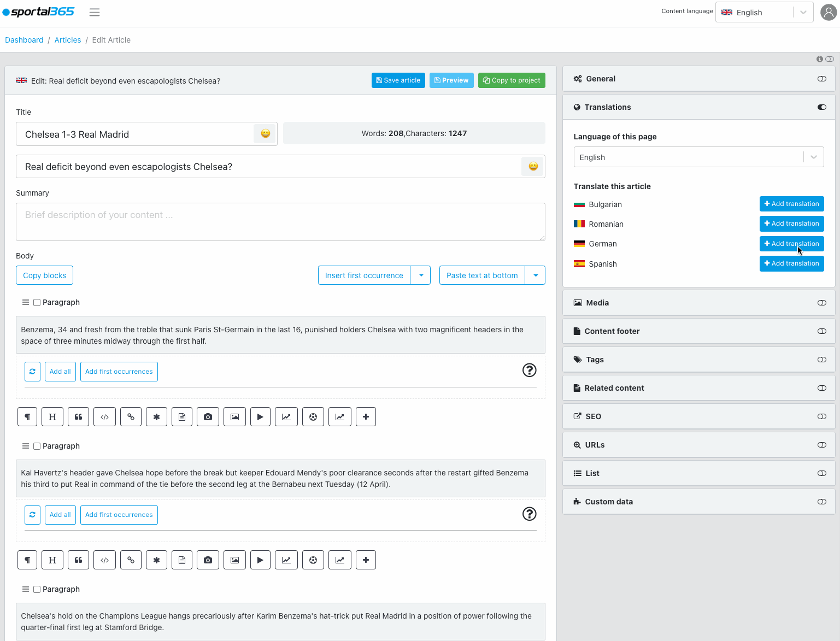Add translation for Romanian
The width and height of the screenshot is (840, 641).
(x=791, y=224)
